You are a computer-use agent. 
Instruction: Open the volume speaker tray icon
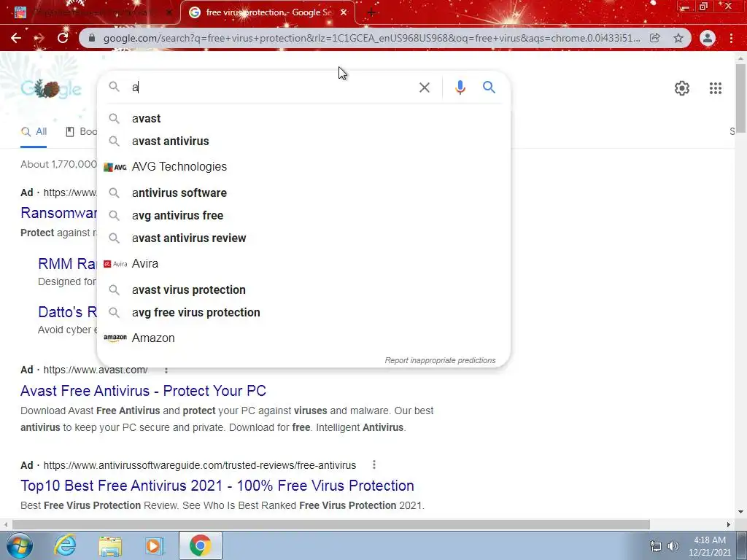[673, 546]
